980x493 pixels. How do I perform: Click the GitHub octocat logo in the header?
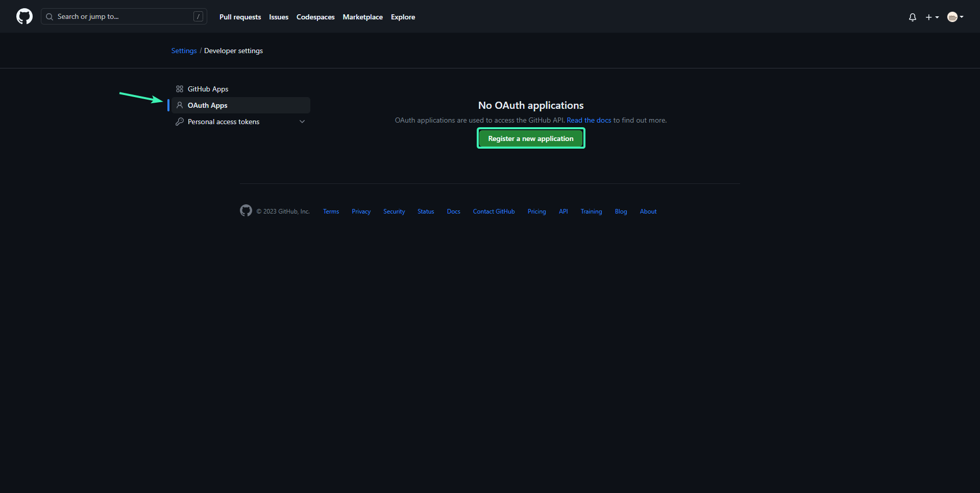[24, 16]
